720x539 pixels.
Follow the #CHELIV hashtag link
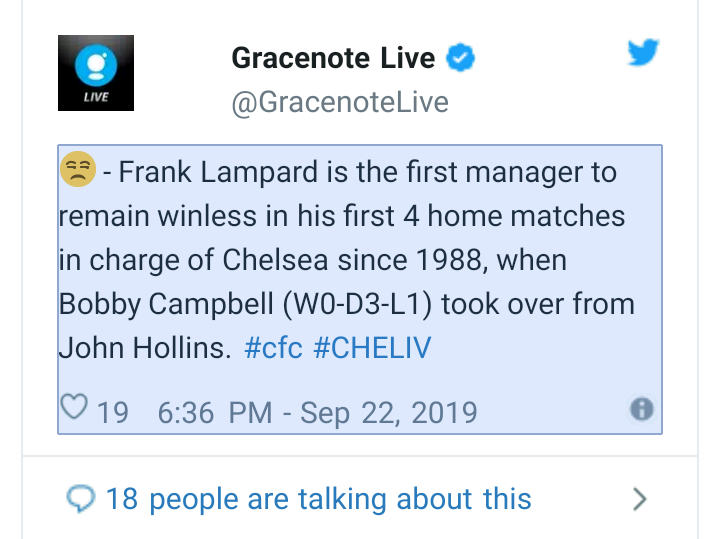pyautogui.click(x=371, y=347)
